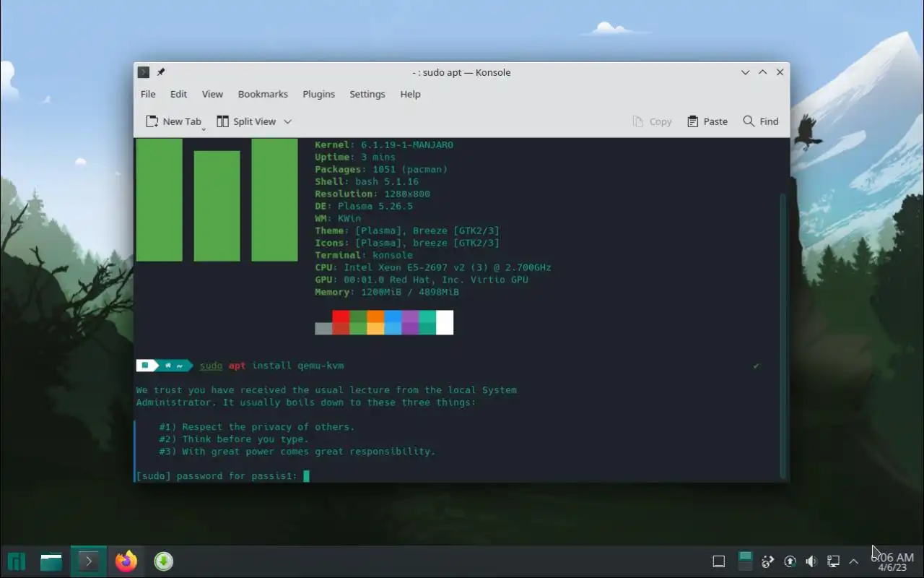Image resolution: width=924 pixels, height=578 pixels.
Task: Open the file manager from taskbar
Action: (x=51, y=561)
